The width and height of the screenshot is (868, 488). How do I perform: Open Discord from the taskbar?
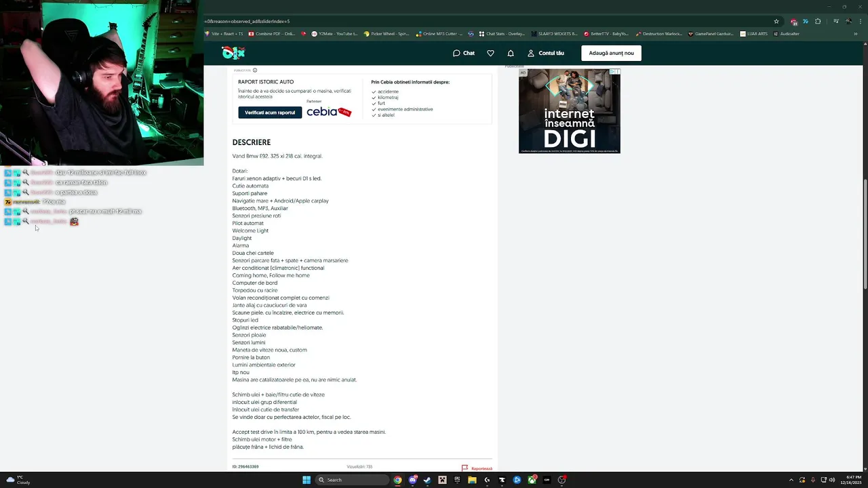pyautogui.click(x=412, y=480)
